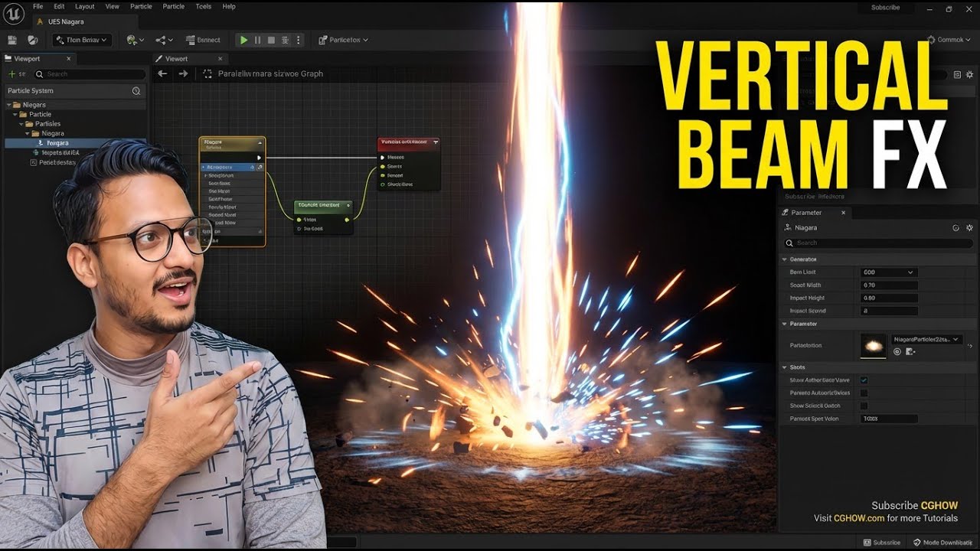Image resolution: width=980 pixels, height=551 pixels.
Task: Click the Sooot Nlidth value field
Action: click(x=889, y=285)
